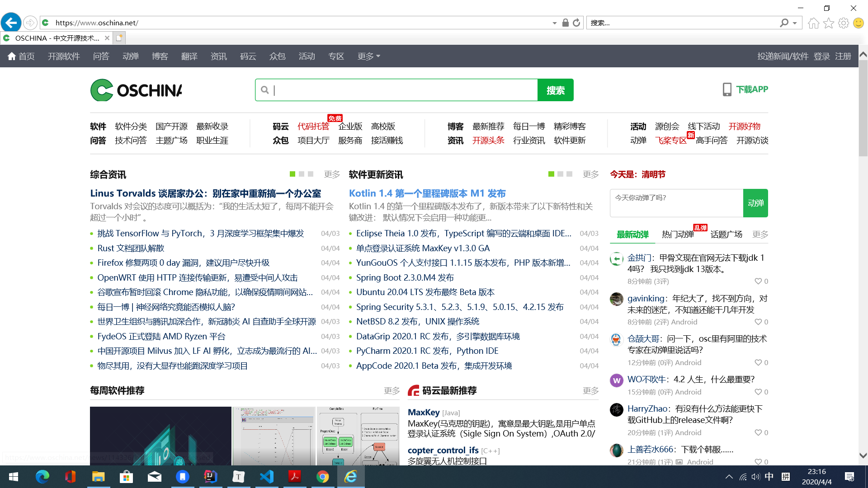Open favorites via the star icon
This screenshot has width=868, height=488.
[828, 23]
